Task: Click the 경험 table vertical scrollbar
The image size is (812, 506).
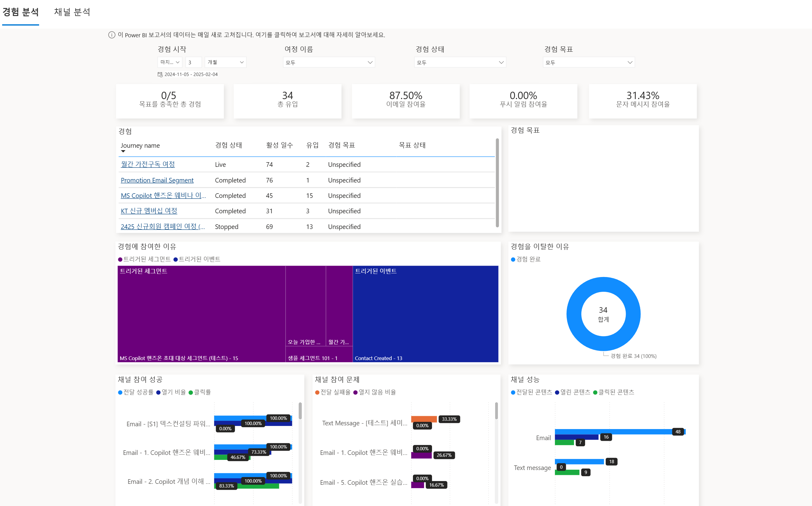Action: (497, 183)
